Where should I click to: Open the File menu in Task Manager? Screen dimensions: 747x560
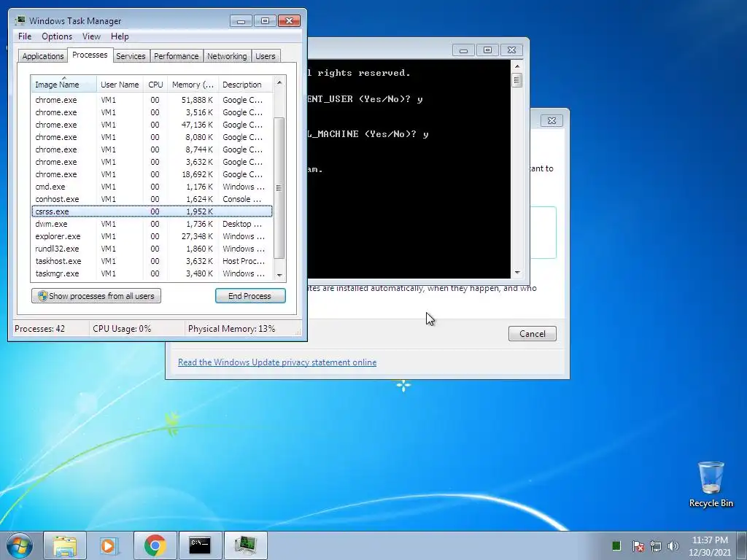[25, 36]
